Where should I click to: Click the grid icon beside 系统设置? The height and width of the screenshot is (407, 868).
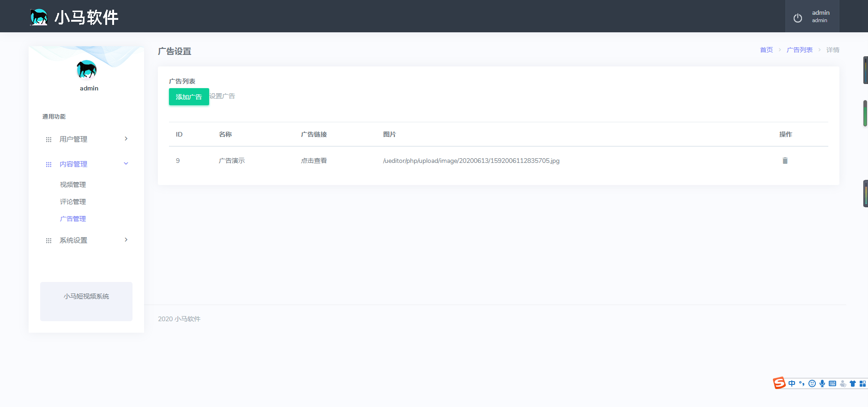(48, 240)
